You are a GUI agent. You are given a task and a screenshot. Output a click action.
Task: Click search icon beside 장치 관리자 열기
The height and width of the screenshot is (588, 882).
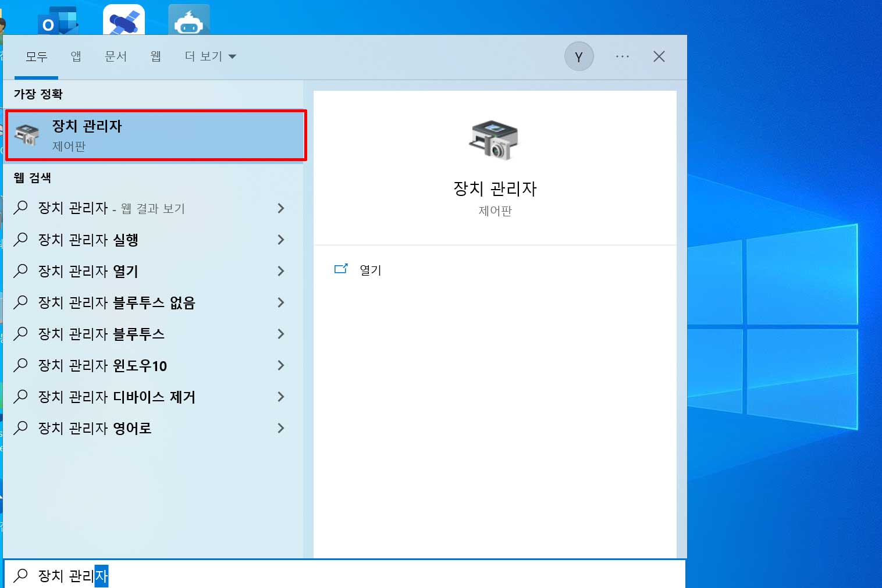point(20,270)
